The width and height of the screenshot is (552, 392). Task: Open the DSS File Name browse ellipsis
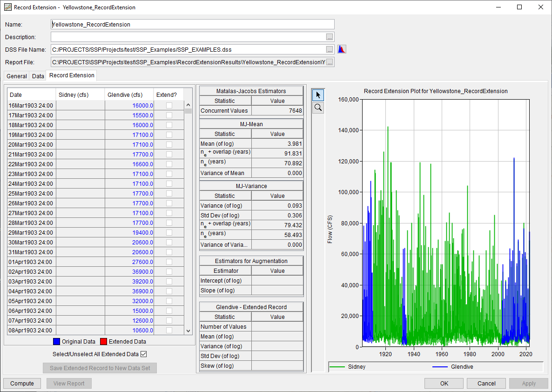point(330,49)
